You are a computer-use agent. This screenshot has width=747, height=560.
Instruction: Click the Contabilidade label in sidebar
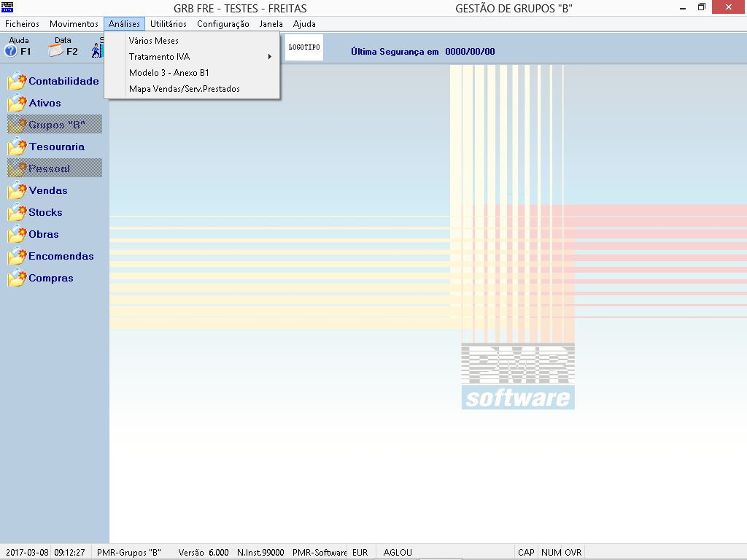point(64,81)
